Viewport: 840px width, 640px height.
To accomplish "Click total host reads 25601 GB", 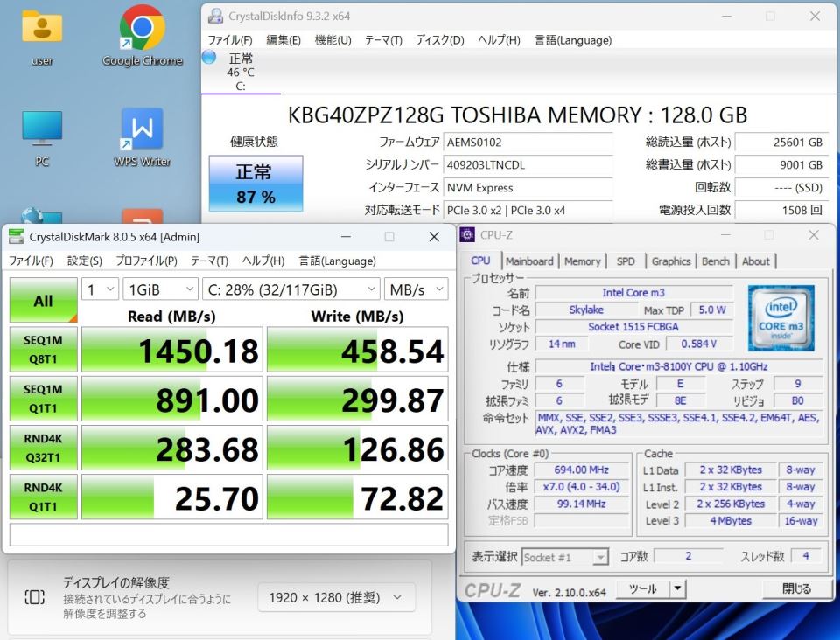I will click(x=781, y=143).
